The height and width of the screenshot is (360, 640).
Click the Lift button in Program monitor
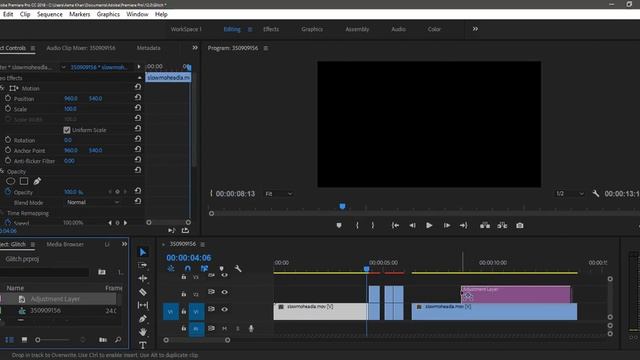tap(485, 225)
